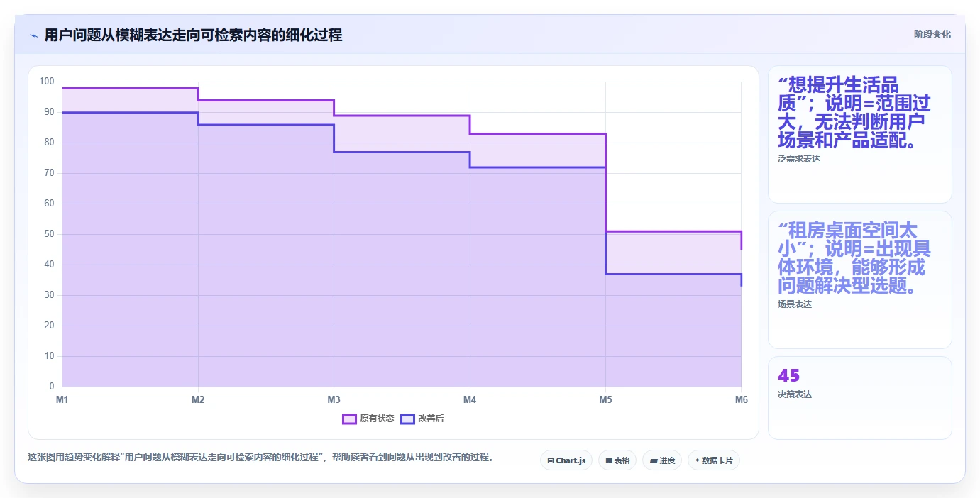
Task: Click the y-axis value 0
Action: pos(52,387)
